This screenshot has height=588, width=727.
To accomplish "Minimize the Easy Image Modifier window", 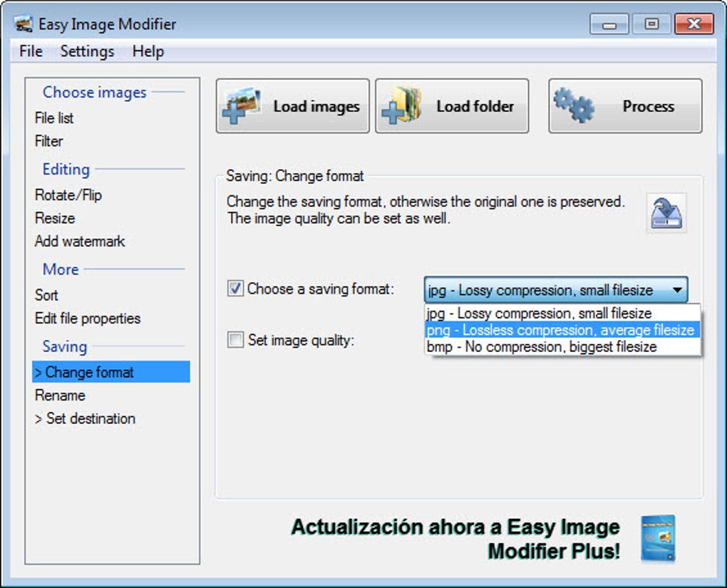I will click(609, 24).
